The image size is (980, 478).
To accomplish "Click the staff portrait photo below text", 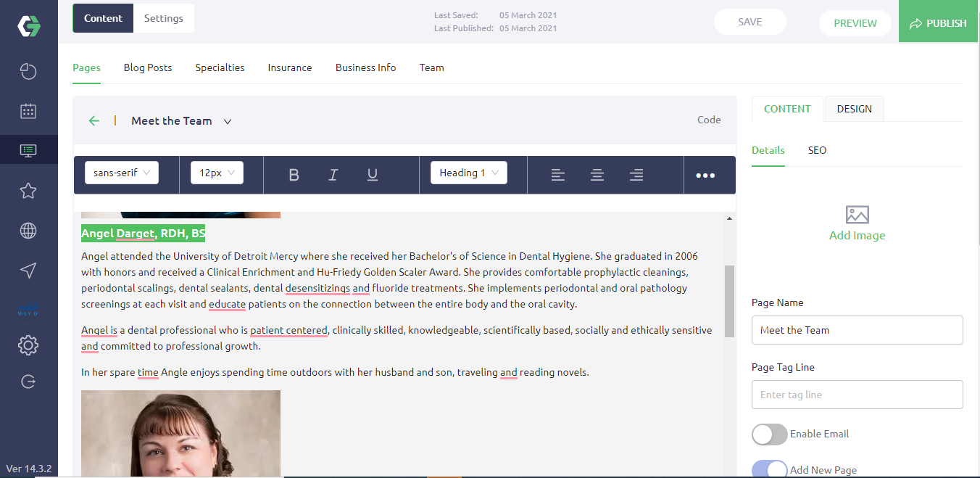I will tap(180, 433).
